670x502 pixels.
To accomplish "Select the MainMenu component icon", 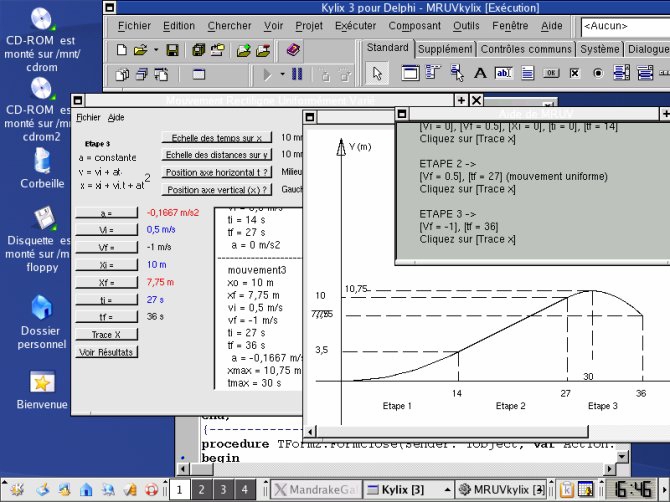I will pyautogui.click(x=433, y=73).
